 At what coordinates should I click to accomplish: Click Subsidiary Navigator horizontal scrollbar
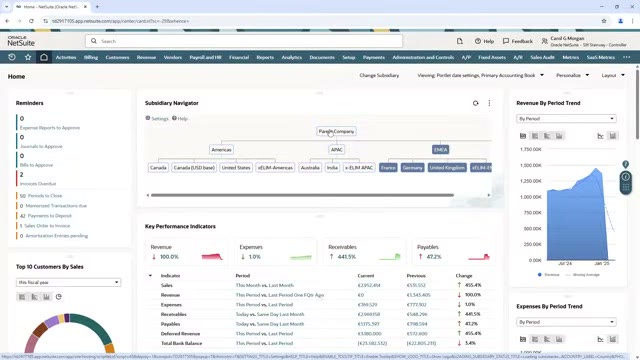click(x=302, y=195)
